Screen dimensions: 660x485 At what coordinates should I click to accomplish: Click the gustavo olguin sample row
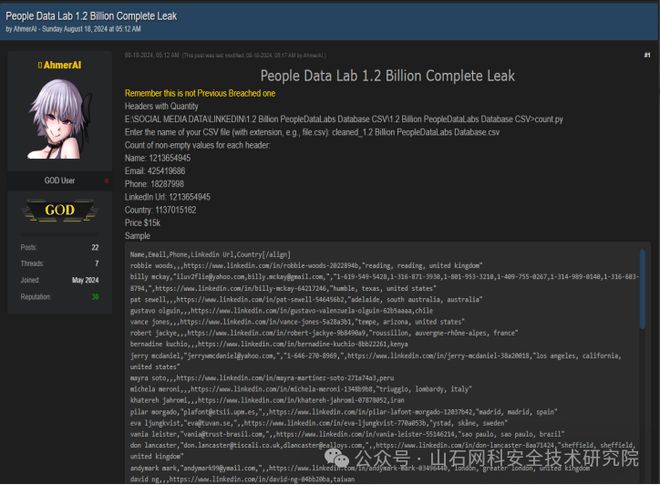tap(281, 311)
